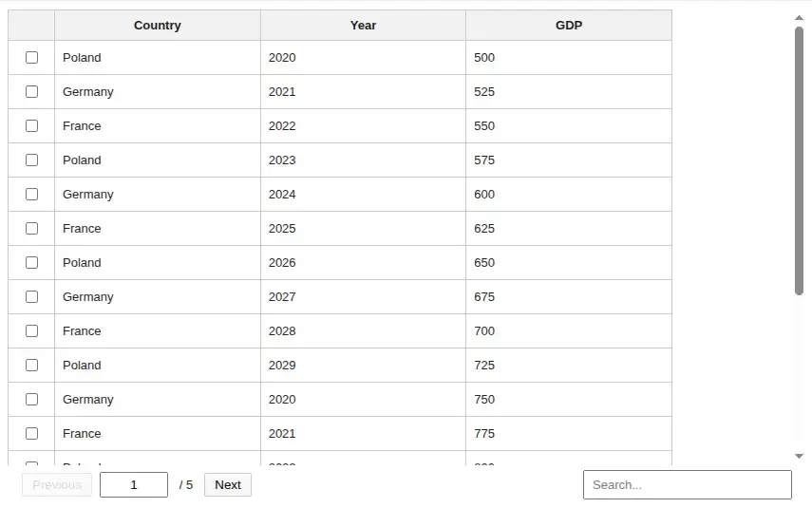Focus the page number input field
The height and width of the screenshot is (508, 812).
click(x=134, y=484)
